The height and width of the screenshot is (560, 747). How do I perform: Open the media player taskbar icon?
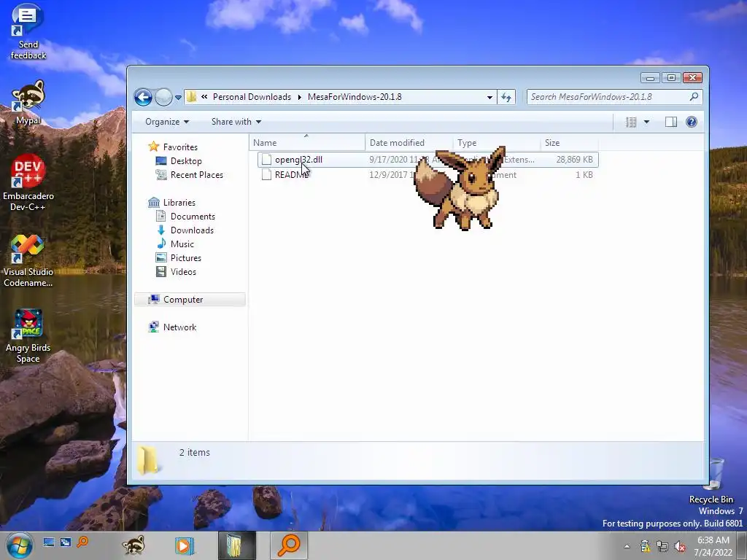tap(184, 545)
